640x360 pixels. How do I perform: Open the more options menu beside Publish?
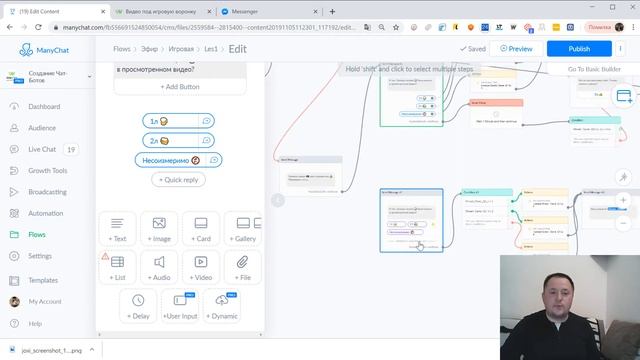[x=620, y=49]
